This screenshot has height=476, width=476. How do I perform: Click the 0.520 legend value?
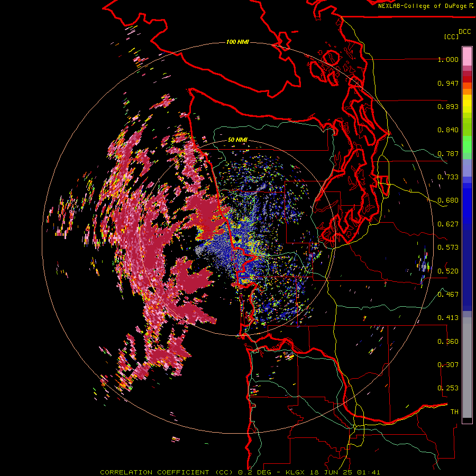click(448, 271)
